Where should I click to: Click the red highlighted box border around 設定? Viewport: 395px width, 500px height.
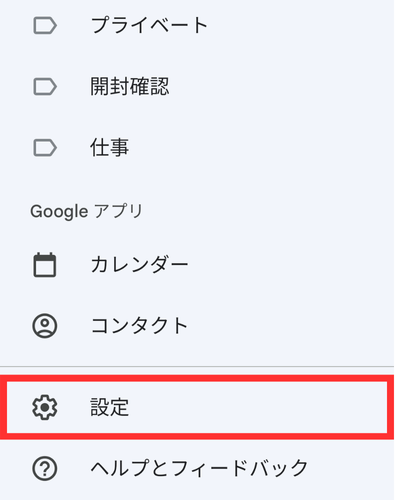tap(197, 378)
